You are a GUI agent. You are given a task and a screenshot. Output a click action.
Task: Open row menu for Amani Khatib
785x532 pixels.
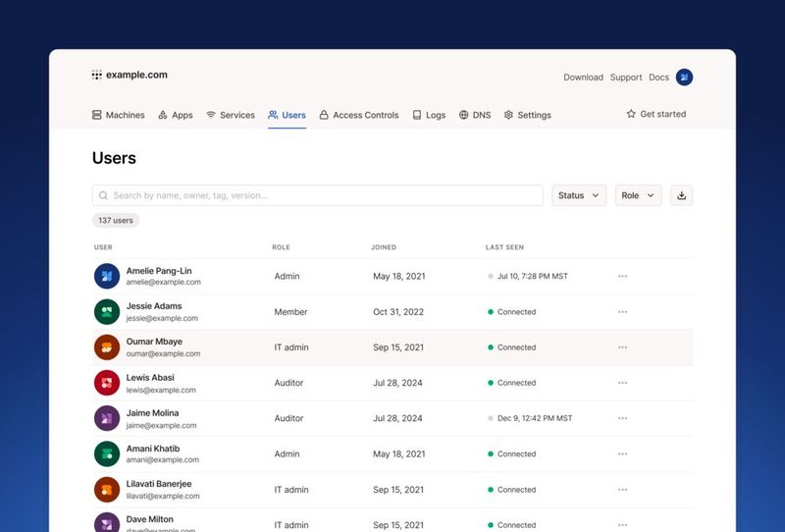click(x=622, y=454)
